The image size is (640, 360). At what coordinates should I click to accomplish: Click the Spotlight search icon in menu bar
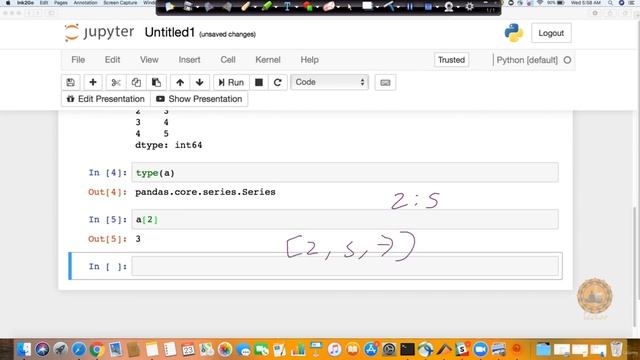tap(610, 3)
